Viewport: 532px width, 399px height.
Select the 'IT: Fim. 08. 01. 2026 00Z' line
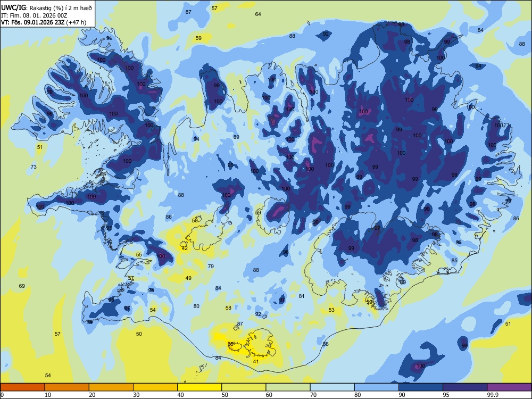[x=34, y=15]
